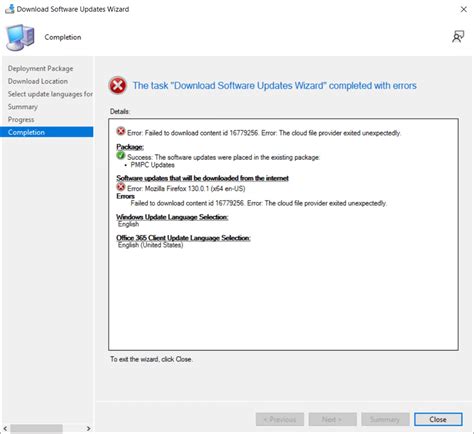Click the computer wizard icon beside Completion
The image size is (474, 434).
20,37
